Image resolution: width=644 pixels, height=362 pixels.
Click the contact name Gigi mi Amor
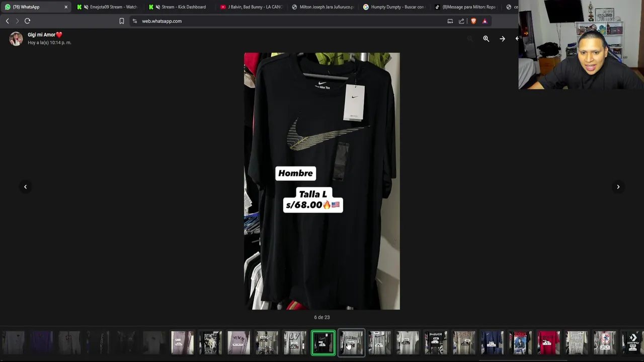pyautogui.click(x=45, y=35)
